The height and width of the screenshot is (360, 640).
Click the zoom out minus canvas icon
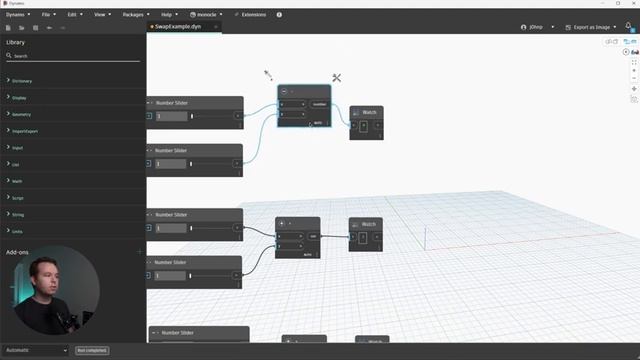[x=634, y=78]
